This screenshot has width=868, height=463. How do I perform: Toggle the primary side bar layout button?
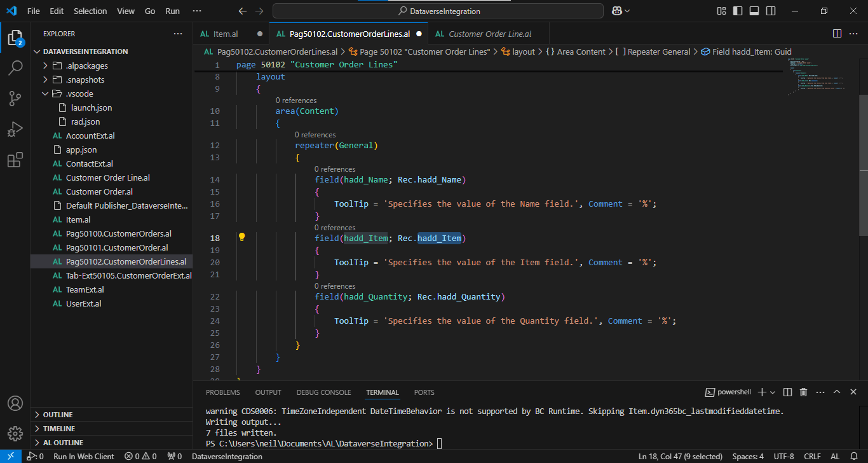point(738,11)
